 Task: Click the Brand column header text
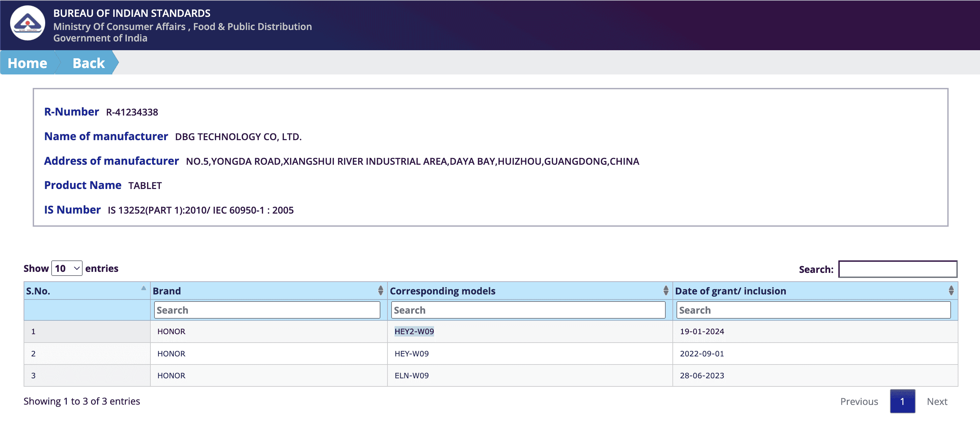(x=167, y=291)
